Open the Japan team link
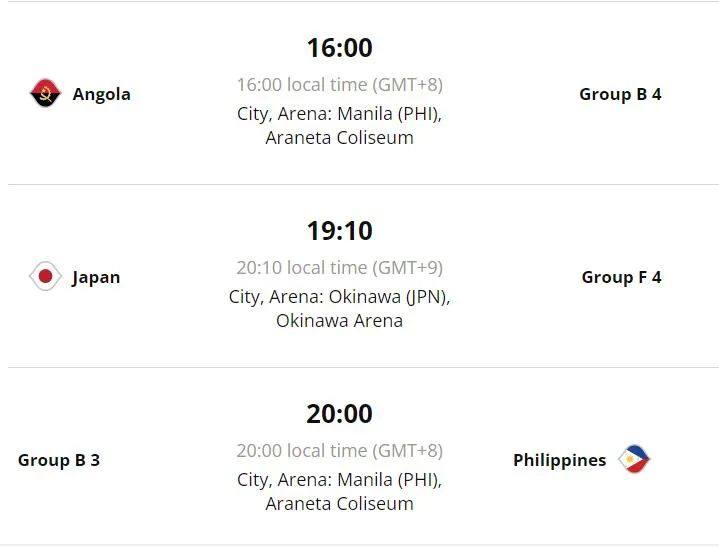Image resolution: width=719 pixels, height=547 pixels. (96, 277)
